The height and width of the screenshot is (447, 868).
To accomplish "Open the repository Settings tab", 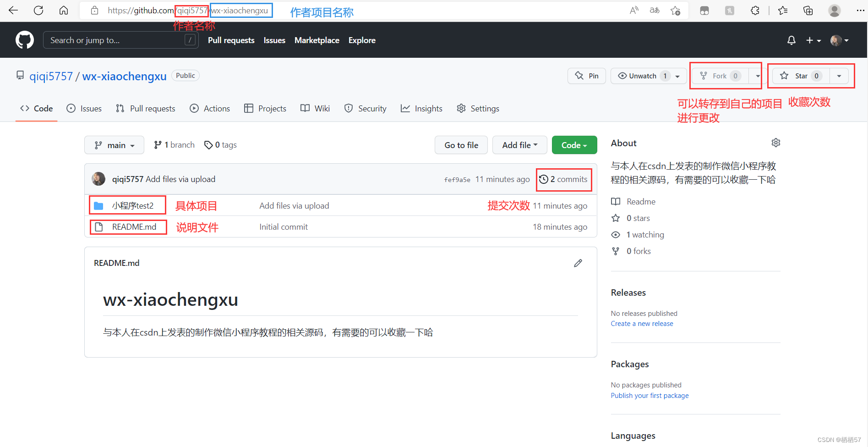I will [x=478, y=109].
